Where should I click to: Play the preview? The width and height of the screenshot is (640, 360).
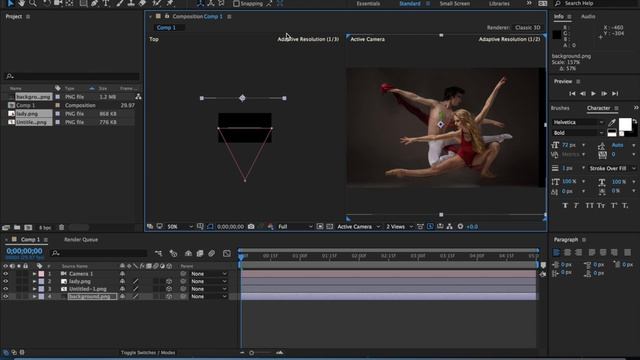[x=593, y=93]
